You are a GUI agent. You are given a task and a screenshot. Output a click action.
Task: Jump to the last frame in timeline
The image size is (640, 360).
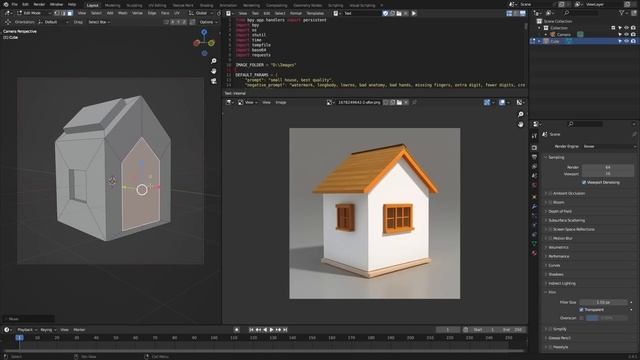pyautogui.click(x=285, y=330)
